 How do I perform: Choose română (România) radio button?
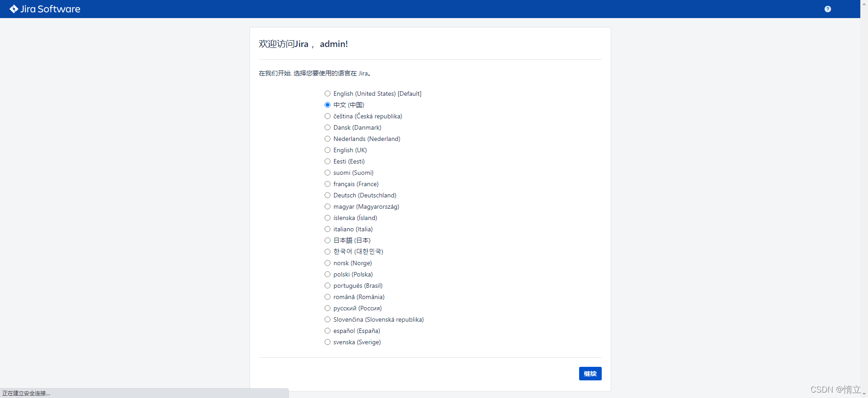(327, 297)
